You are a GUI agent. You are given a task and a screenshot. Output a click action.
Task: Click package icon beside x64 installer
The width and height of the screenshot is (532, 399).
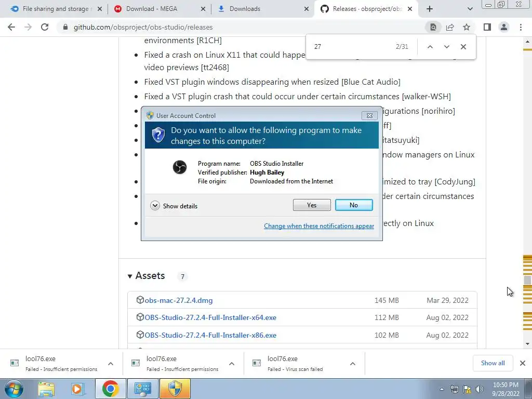coord(140,317)
